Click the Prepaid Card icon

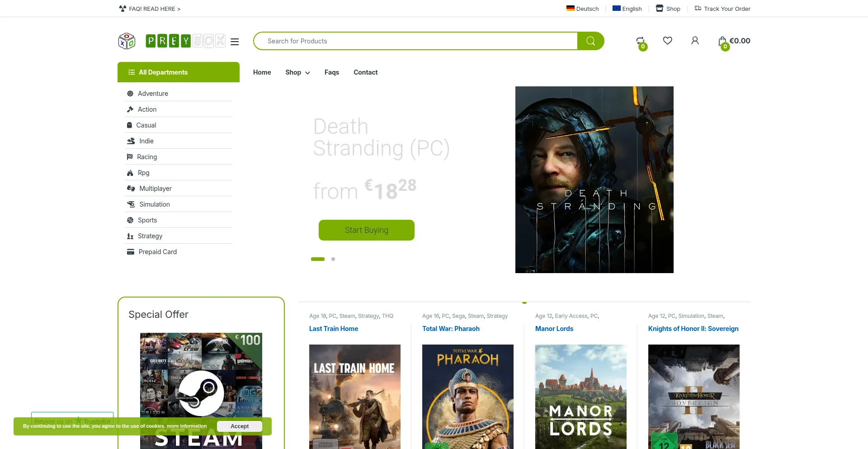click(131, 252)
